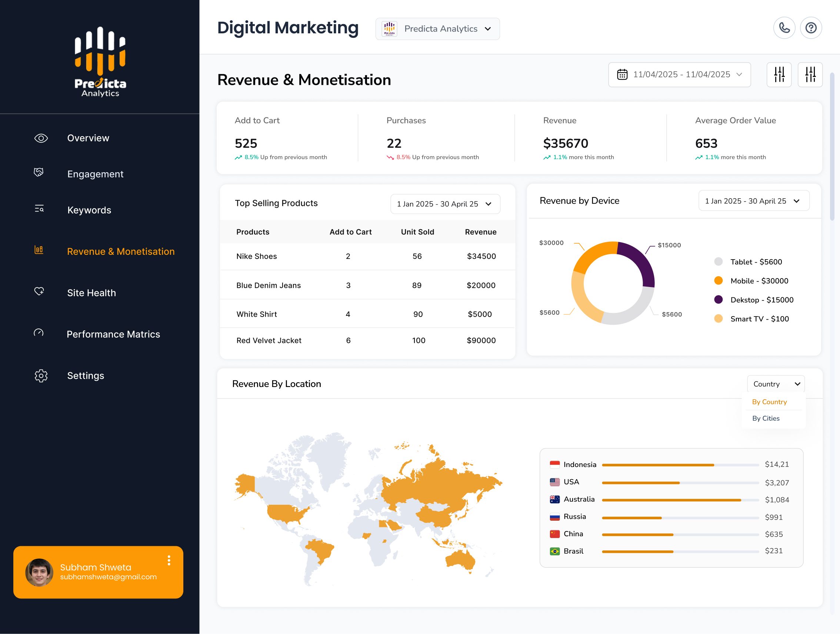
Task: Click the Keywords search-list icon
Action: click(39, 208)
